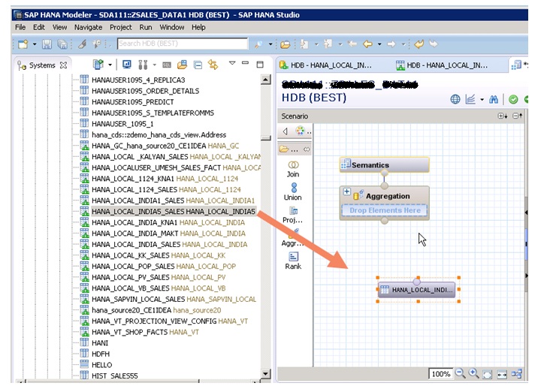
Task: Select HANA_LOCAL_1124_KNA1 tree row
Action: (159, 179)
